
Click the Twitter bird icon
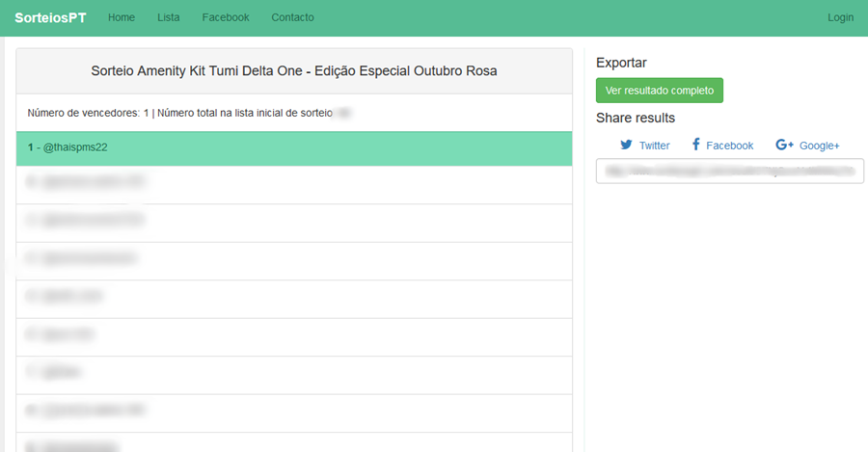pyautogui.click(x=626, y=145)
